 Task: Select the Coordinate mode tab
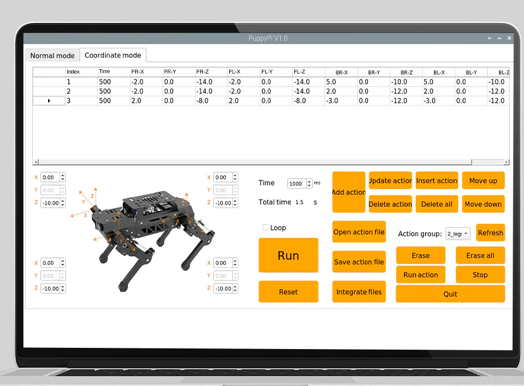point(113,55)
